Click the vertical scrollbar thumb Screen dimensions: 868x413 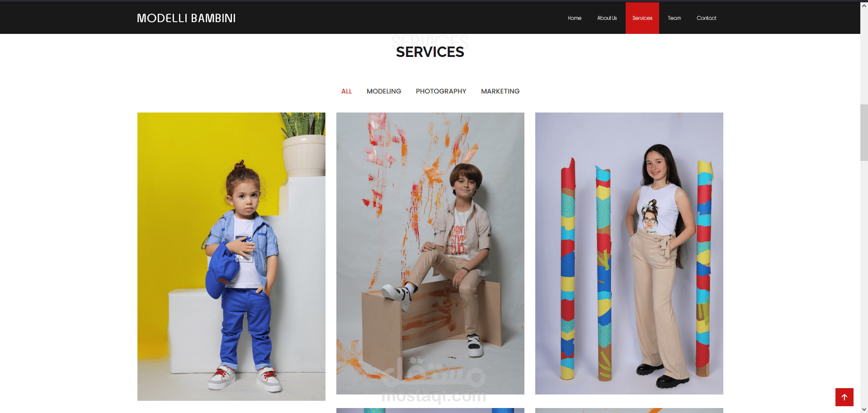864,132
